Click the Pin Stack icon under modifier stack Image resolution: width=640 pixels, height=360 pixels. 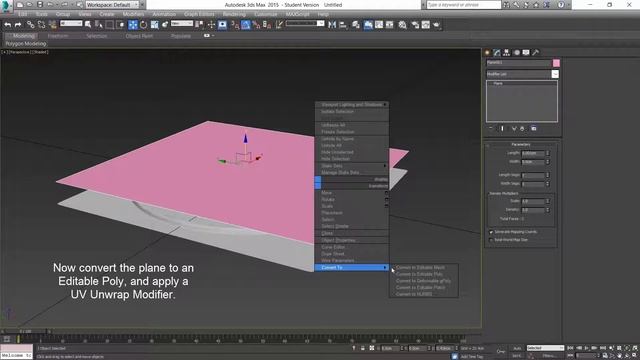[x=491, y=129]
